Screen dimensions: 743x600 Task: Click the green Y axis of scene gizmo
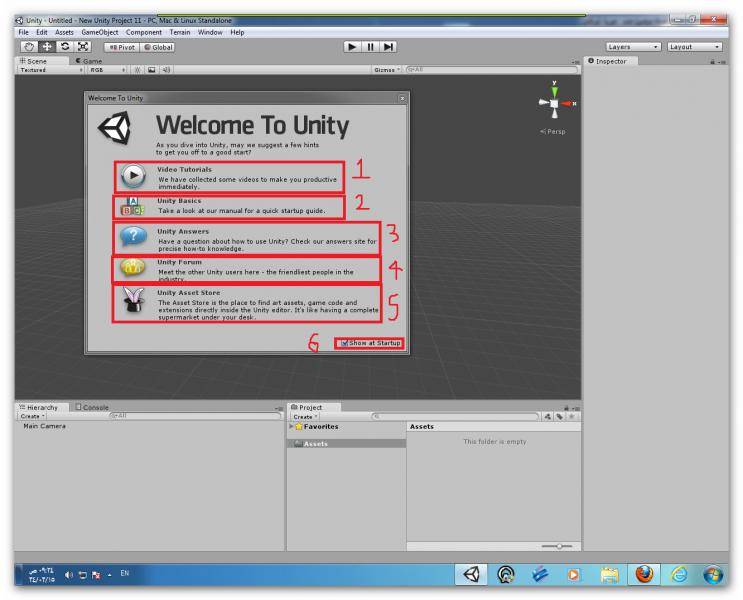click(554, 91)
